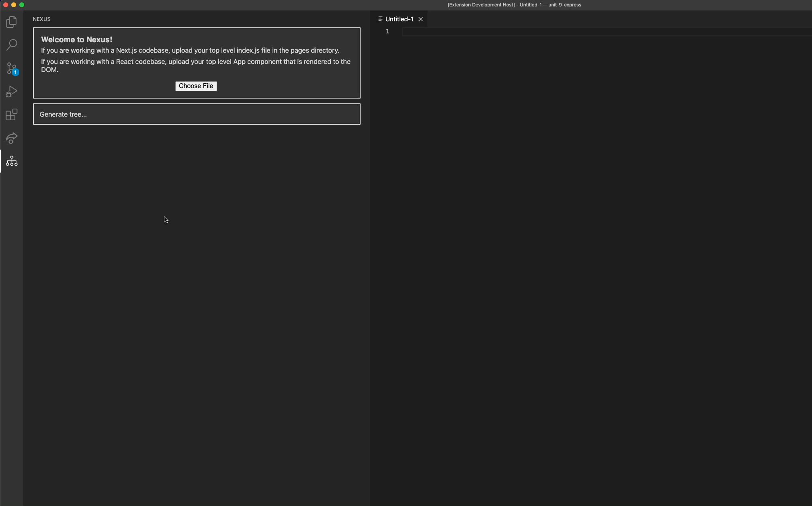The image size is (812, 506).
Task: Click the Welcome to Nexus! heading
Action: 76,39
